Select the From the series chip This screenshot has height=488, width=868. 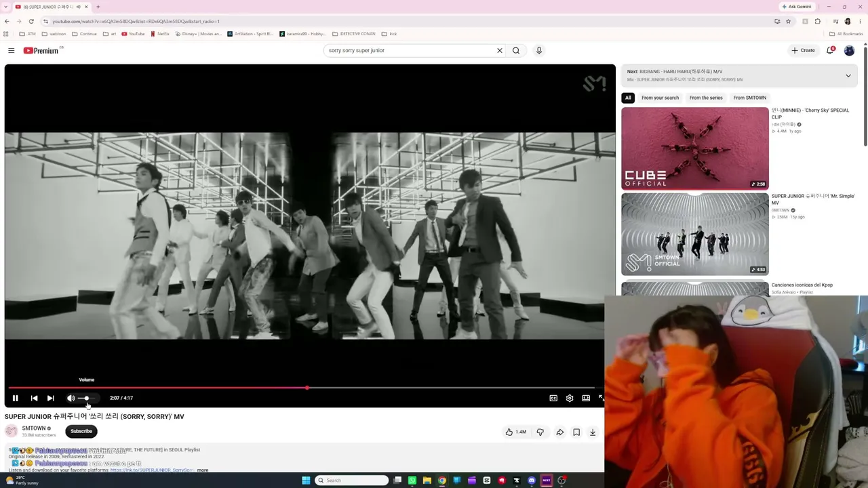click(x=706, y=98)
